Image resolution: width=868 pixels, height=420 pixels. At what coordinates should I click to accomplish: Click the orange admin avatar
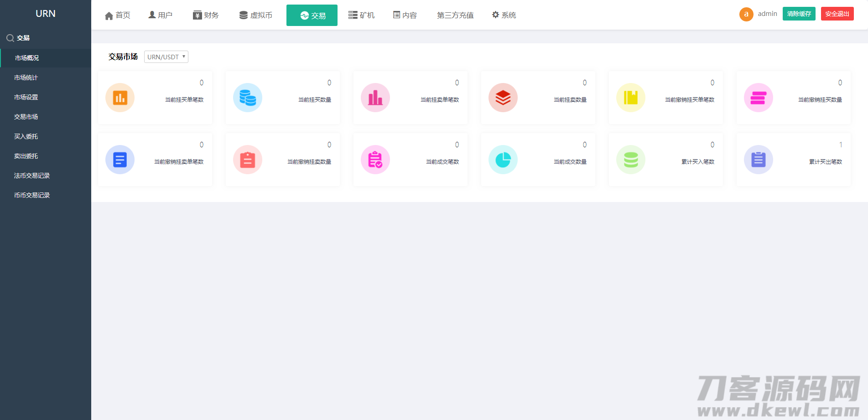tap(746, 14)
